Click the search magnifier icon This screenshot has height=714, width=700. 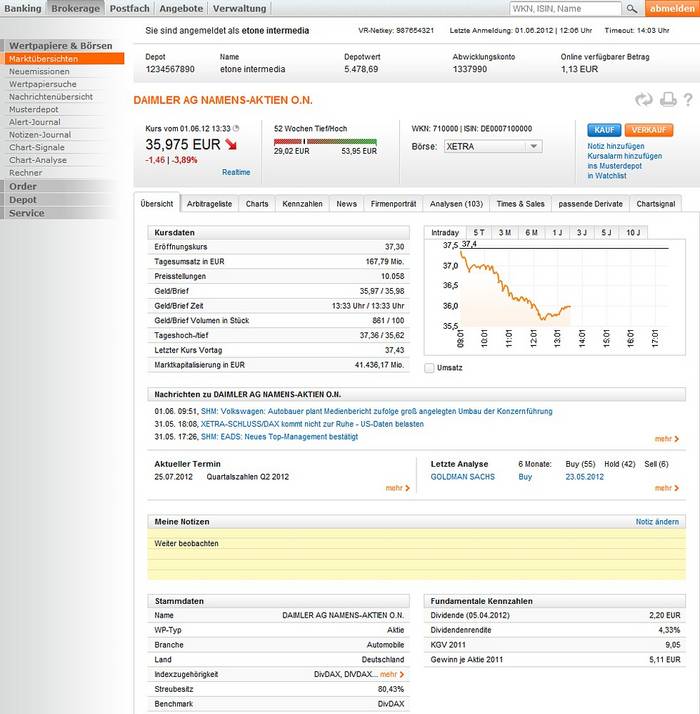point(632,9)
